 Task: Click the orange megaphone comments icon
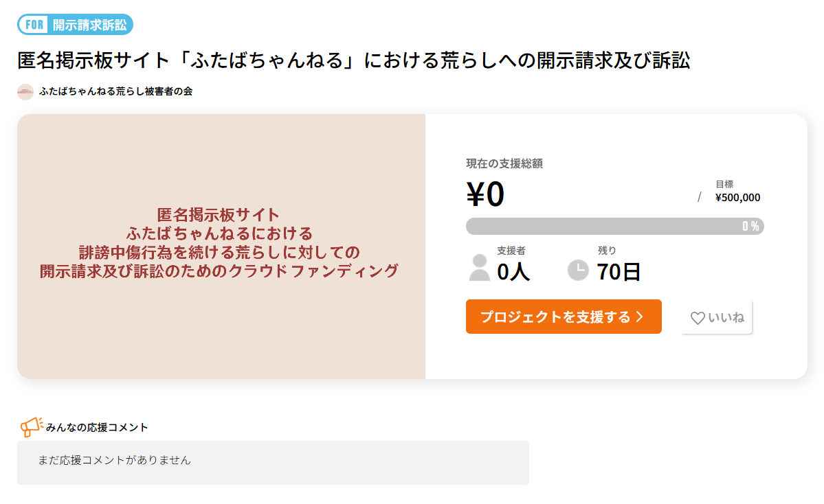[32, 427]
